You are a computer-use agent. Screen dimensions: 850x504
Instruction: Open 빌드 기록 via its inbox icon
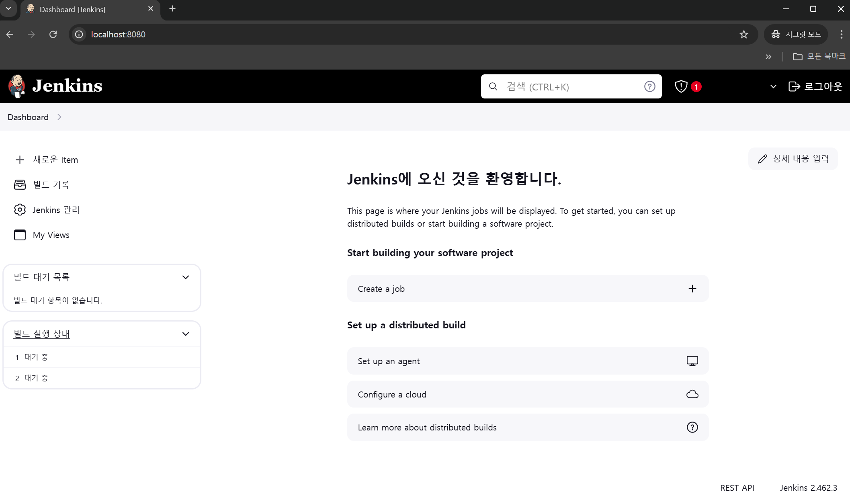coord(20,184)
